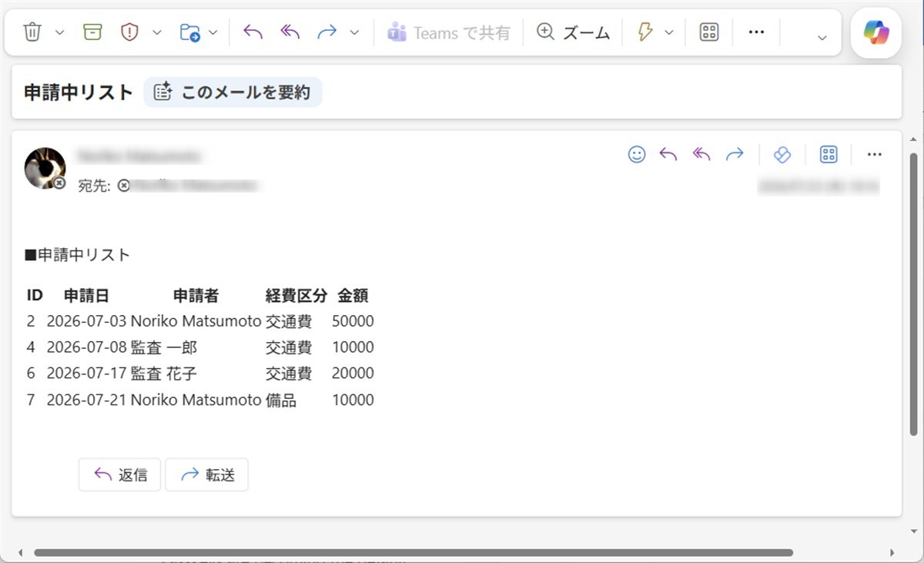Expand the ribbon display chevron

tap(822, 37)
